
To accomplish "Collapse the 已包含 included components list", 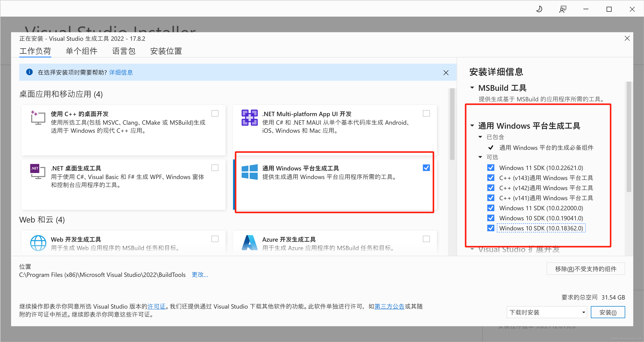I will [480, 137].
